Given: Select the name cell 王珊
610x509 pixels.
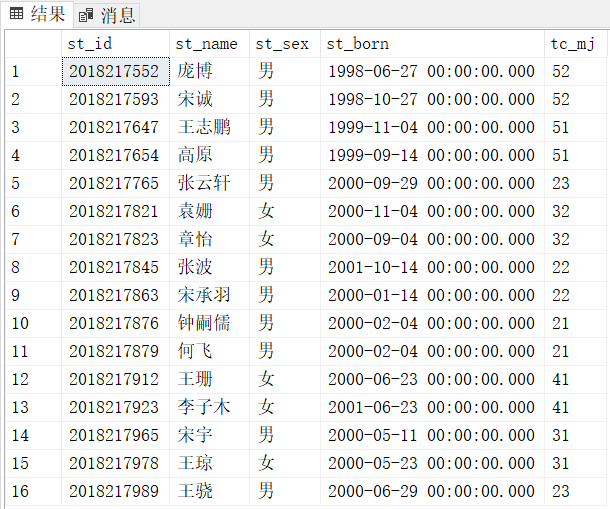Looking at the screenshot, I should coord(209,379).
